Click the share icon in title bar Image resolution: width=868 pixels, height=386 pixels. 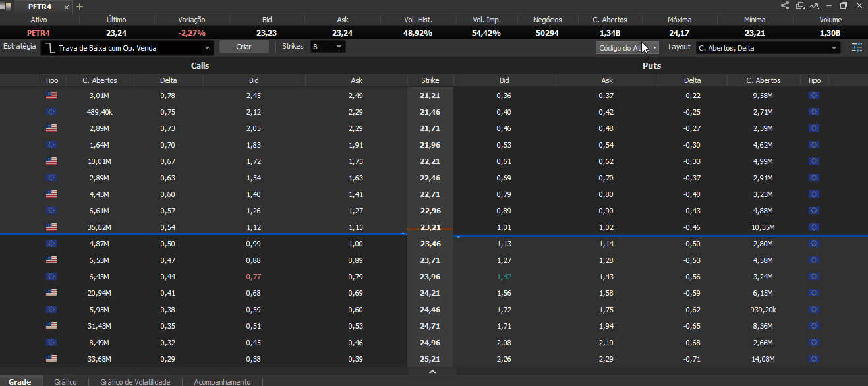785,6
